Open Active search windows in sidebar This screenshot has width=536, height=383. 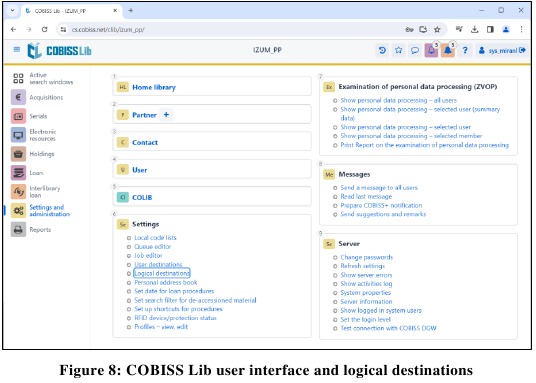point(43,78)
